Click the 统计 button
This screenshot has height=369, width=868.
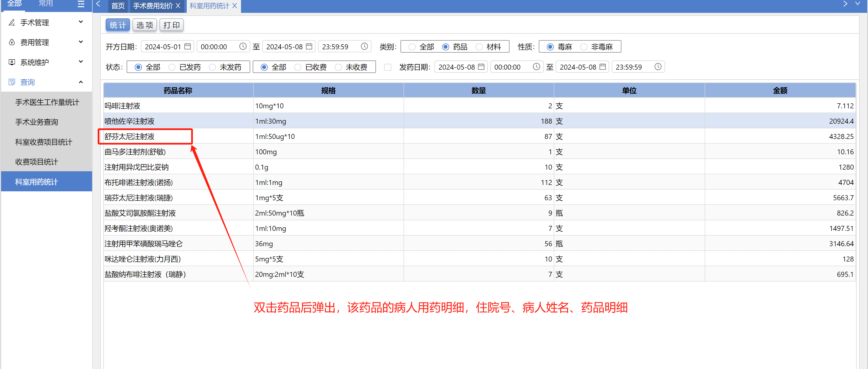pyautogui.click(x=118, y=25)
